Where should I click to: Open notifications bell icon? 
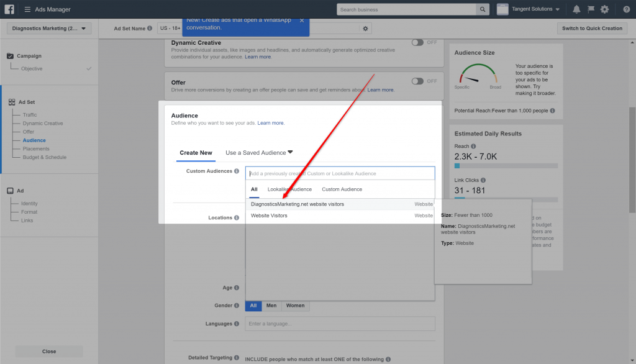click(576, 9)
